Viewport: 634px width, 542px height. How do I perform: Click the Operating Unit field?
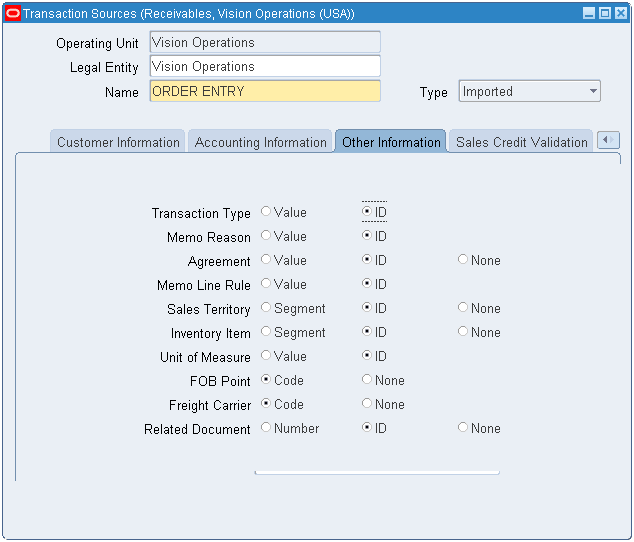click(x=265, y=43)
